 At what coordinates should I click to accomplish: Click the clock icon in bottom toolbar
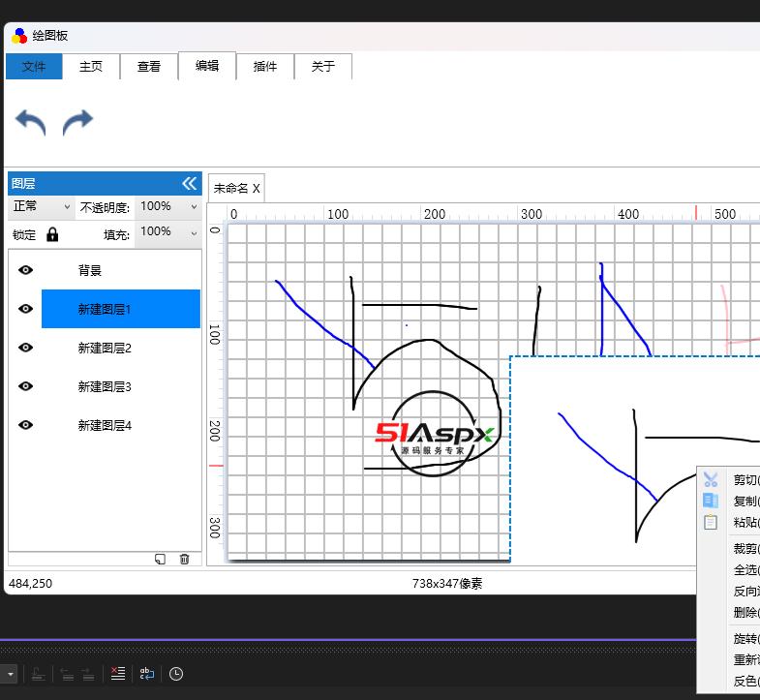tap(176, 674)
